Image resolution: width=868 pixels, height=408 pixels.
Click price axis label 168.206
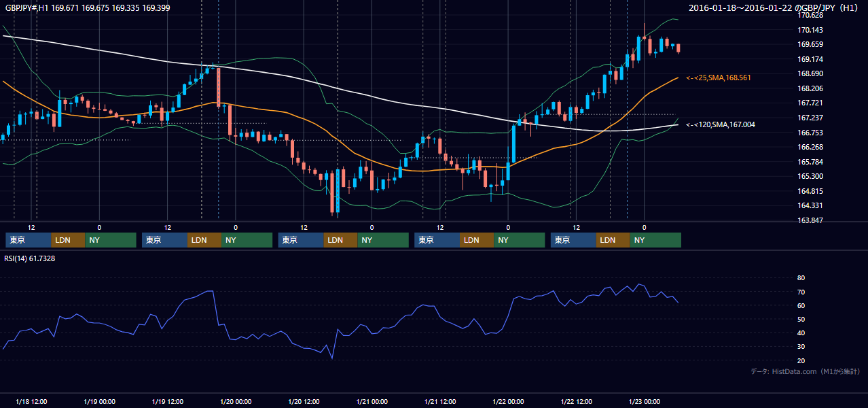(810, 88)
